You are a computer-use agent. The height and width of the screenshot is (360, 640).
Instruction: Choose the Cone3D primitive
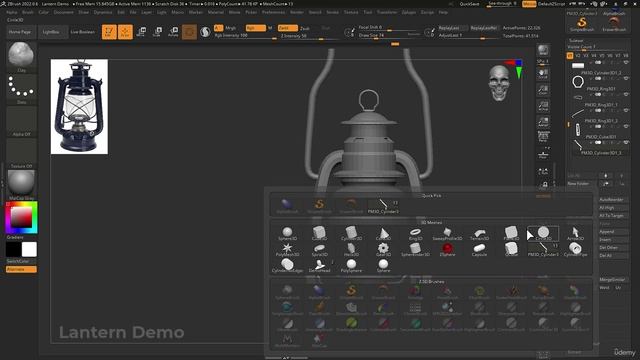pyautogui.click(x=383, y=234)
